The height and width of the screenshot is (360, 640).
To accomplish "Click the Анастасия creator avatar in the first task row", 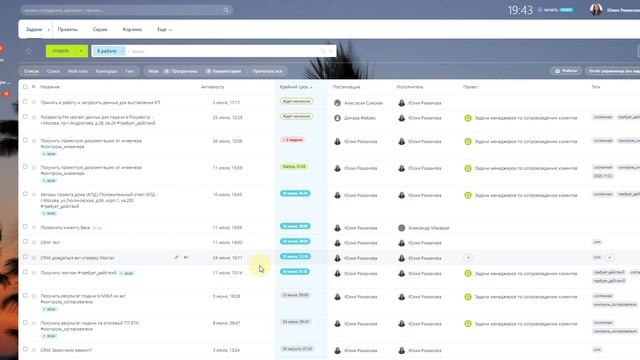I will point(337,103).
